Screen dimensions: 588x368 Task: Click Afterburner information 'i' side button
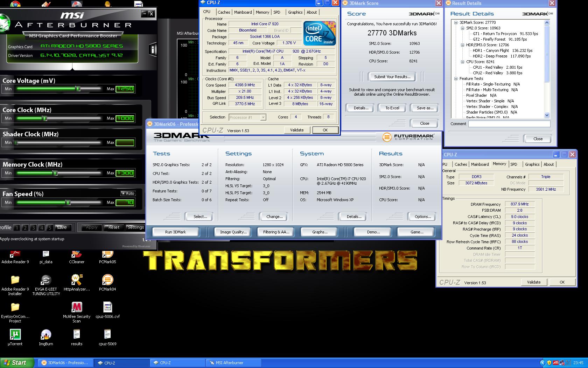pyautogui.click(x=153, y=49)
